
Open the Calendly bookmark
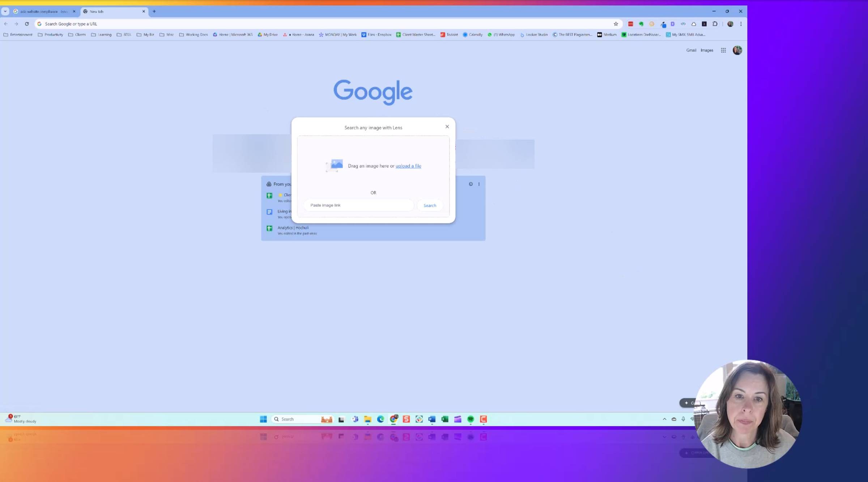(x=473, y=35)
